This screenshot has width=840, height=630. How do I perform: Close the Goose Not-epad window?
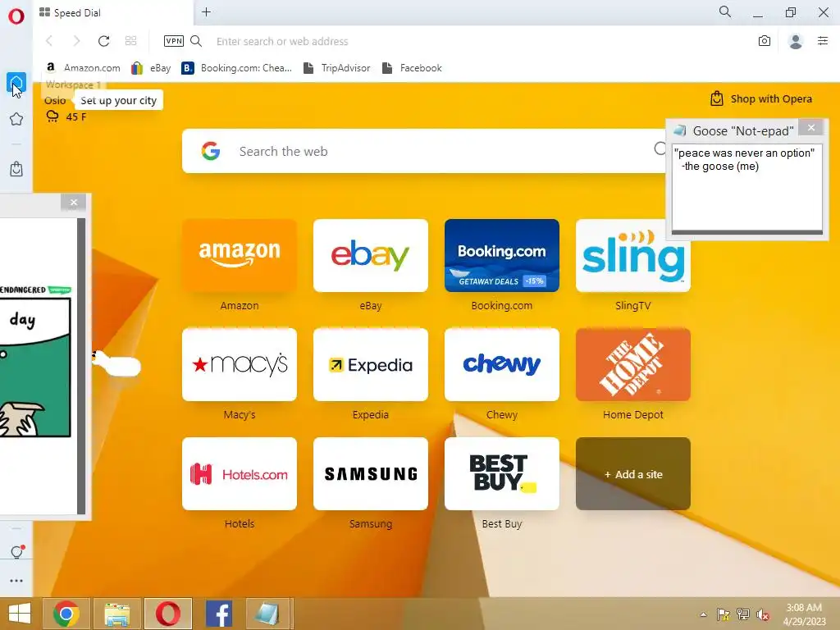[x=811, y=127]
